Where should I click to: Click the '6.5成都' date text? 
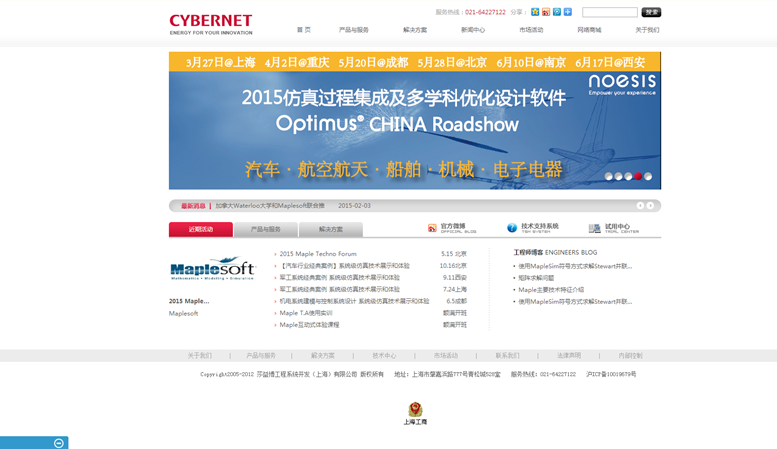[x=456, y=301]
